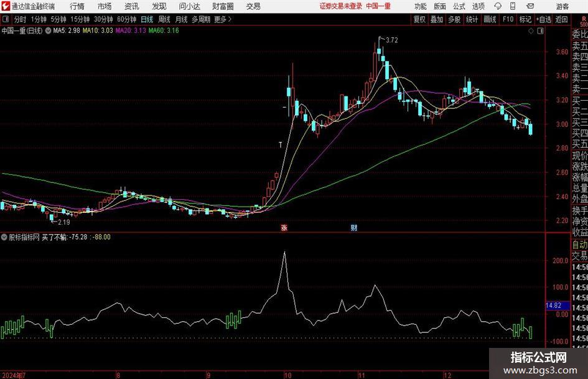The height and width of the screenshot is (379, 588).
Task: Click the 通达信 red logo icon
Action: click(x=6, y=6)
